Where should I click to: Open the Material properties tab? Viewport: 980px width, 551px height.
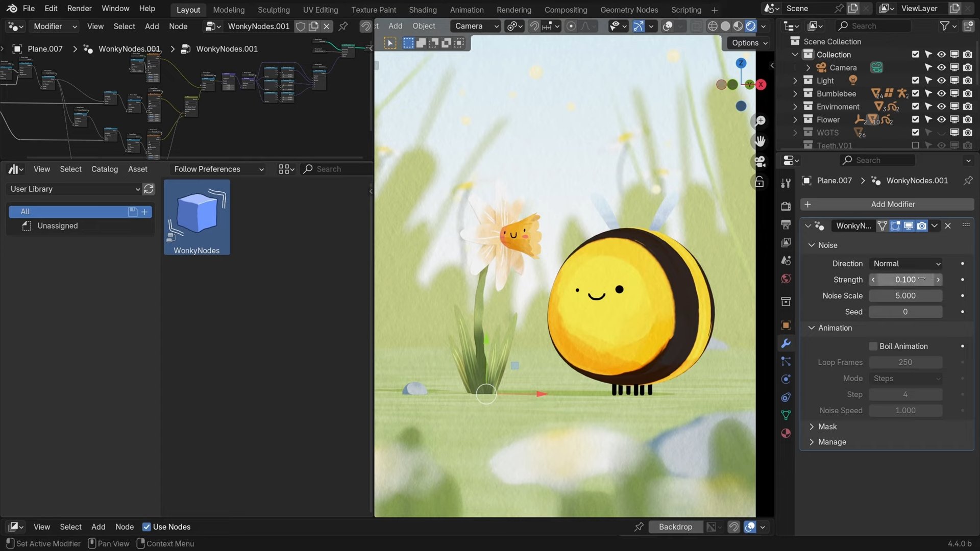[x=786, y=433]
